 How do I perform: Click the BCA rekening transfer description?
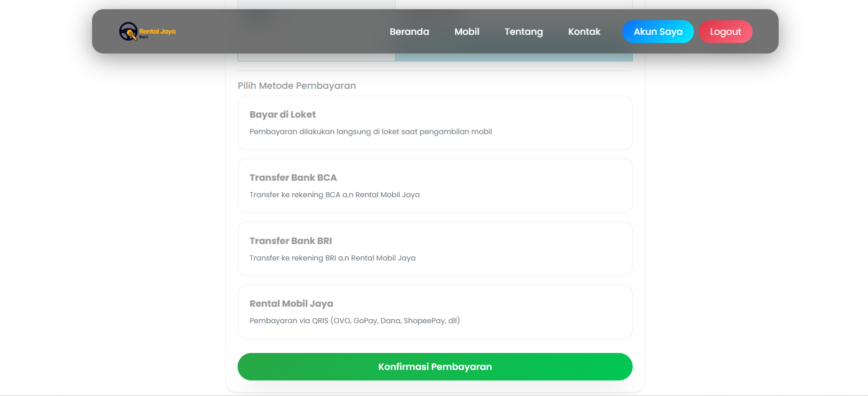pos(334,195)
